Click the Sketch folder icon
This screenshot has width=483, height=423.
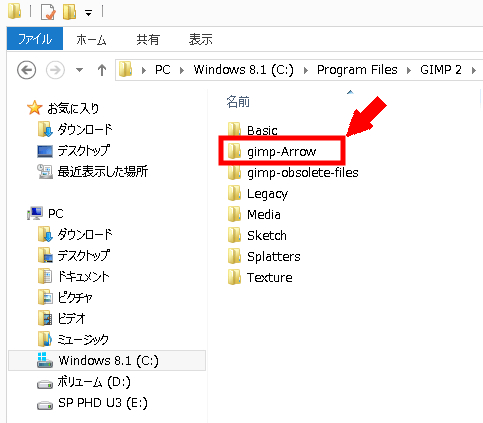235,235
